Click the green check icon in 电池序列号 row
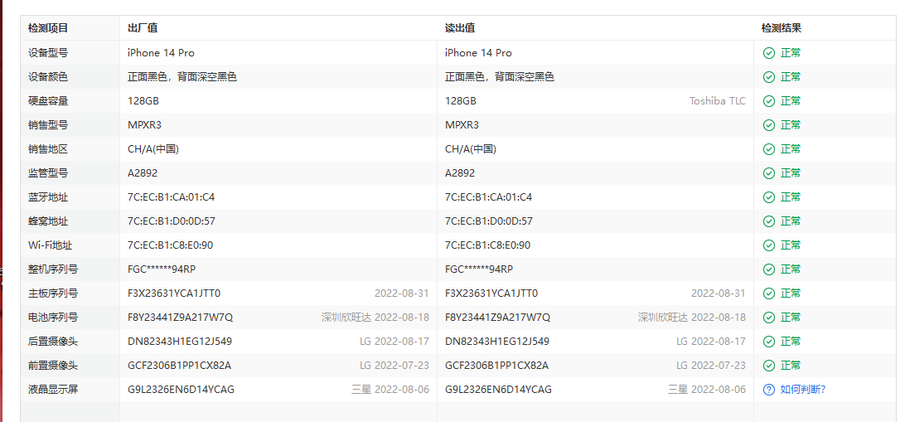 [x=769, y=318]
